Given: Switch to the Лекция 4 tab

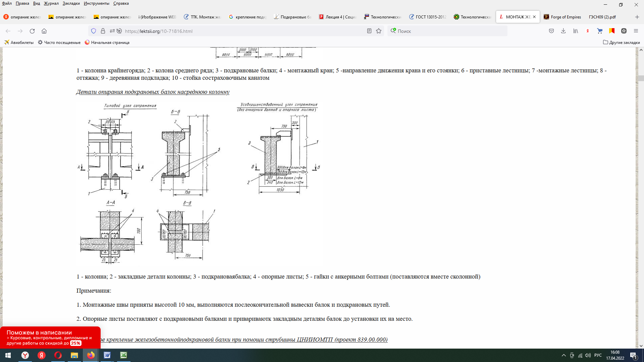Looking at the screenshot, I should tap(337, 17).
